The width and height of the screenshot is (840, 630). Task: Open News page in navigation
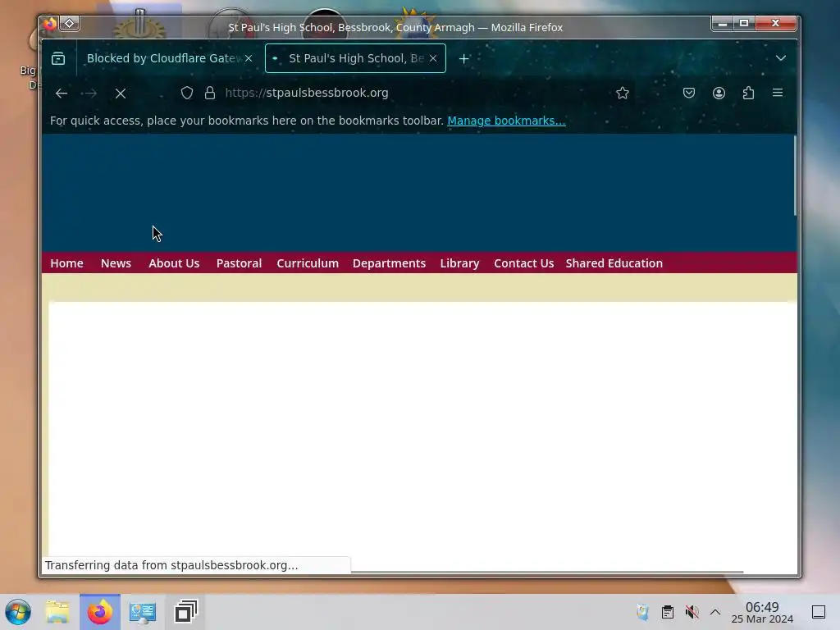[x=116, y=263]
